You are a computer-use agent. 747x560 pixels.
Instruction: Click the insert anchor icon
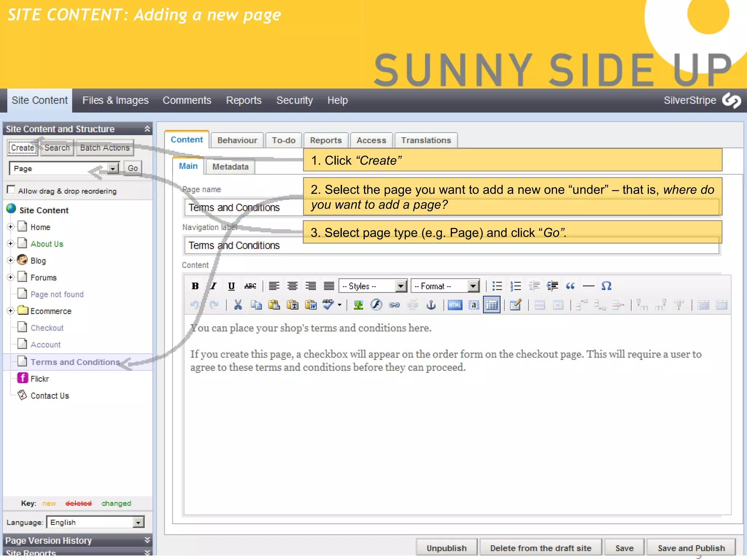(x=431, y=305)
